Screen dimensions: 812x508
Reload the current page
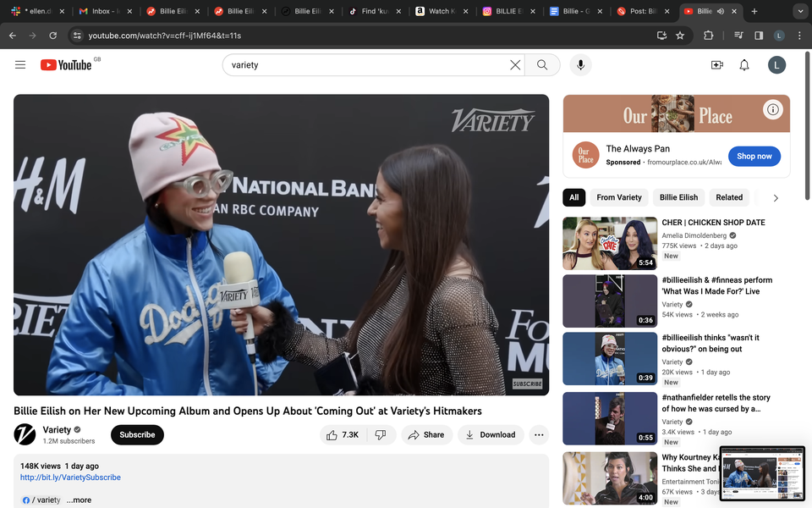pyautogui.click(x=52, y=36)
